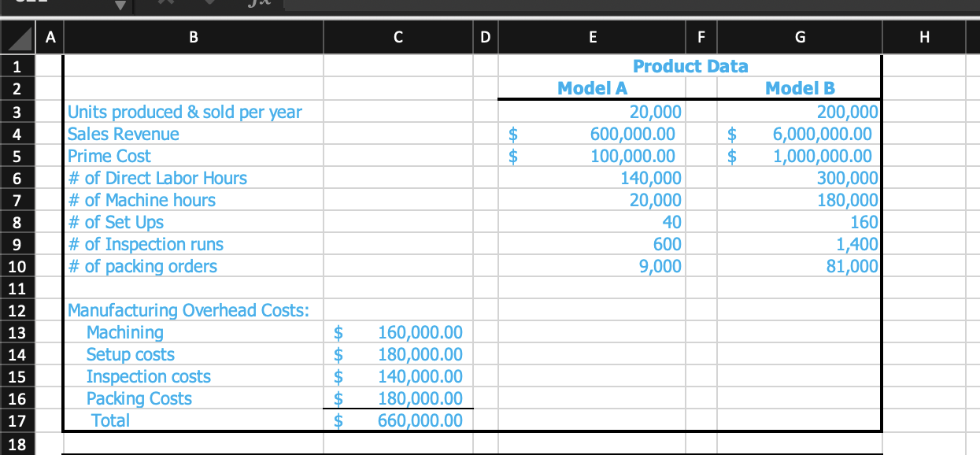Select the Machining cost cell of $160,000.00
Image resolution: width=980 pixels, height=455 pixels.
pos(398,332)
